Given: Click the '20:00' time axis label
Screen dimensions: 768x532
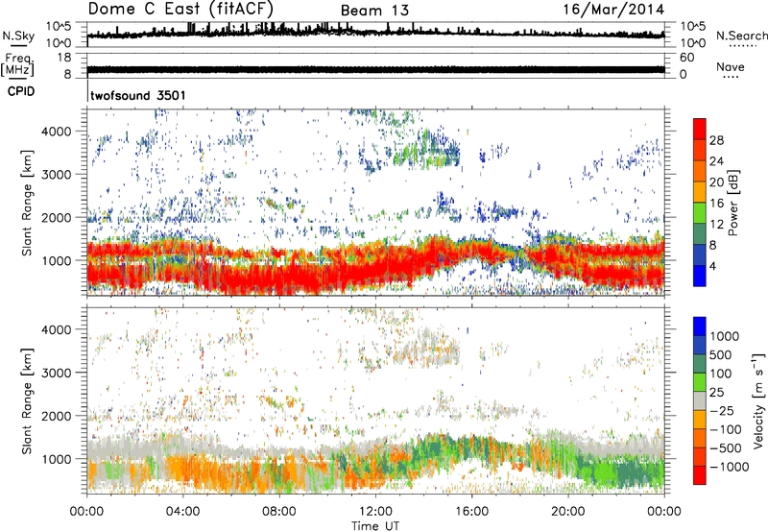Looking at the screenshot, I should point(568,512).
